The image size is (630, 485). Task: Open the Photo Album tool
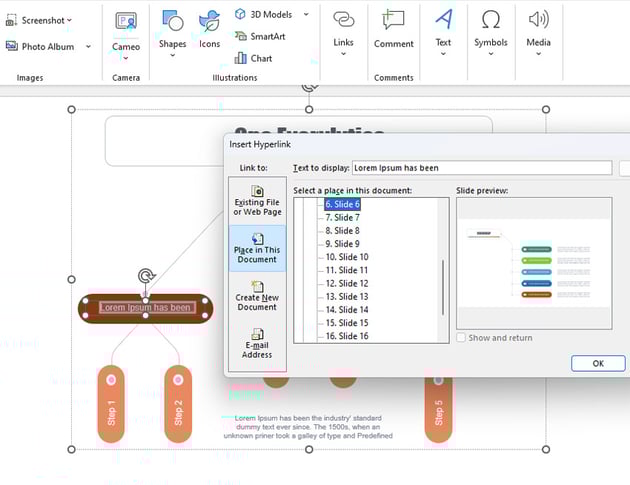click(40, 47)
